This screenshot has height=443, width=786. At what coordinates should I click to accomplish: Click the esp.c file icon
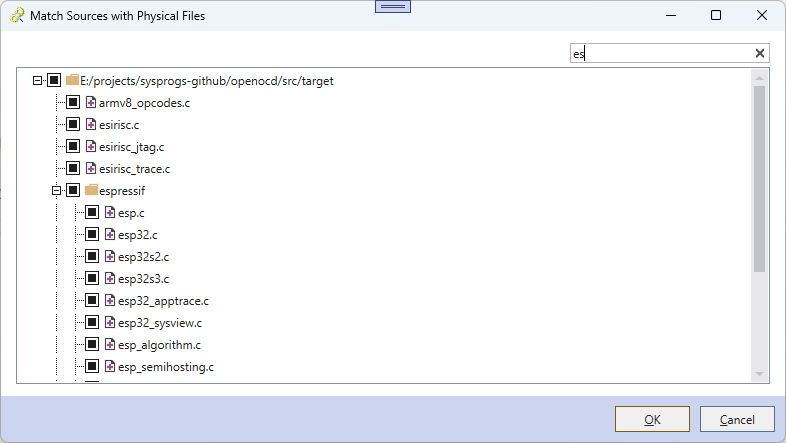[x=110, y=212]
